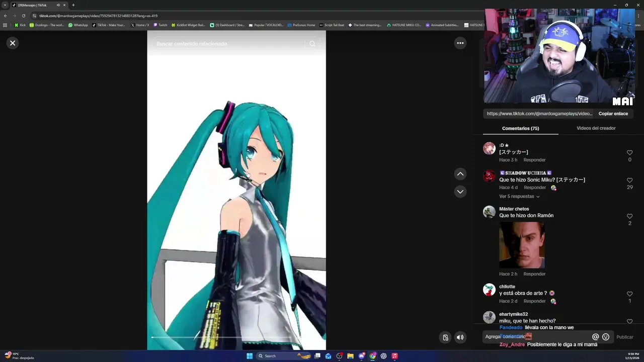The width and height of the screenshot is (644, 362).
Task: Like the 'y está obra de arte ?' comment
Action: [629, 294]
